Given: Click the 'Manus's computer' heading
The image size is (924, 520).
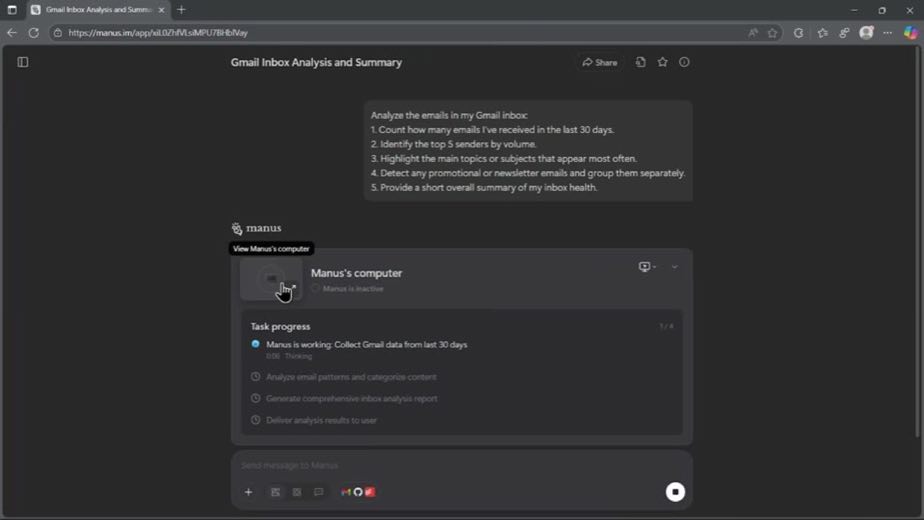Looking at the screenshot, I should [357, 273].
